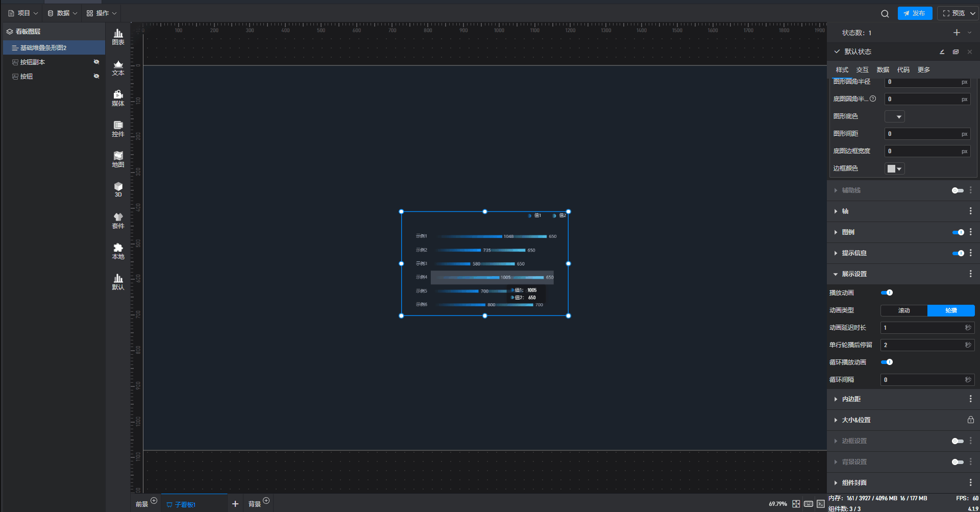Open the keyboard shortcuts icon in status bar

tap(808, 504)
